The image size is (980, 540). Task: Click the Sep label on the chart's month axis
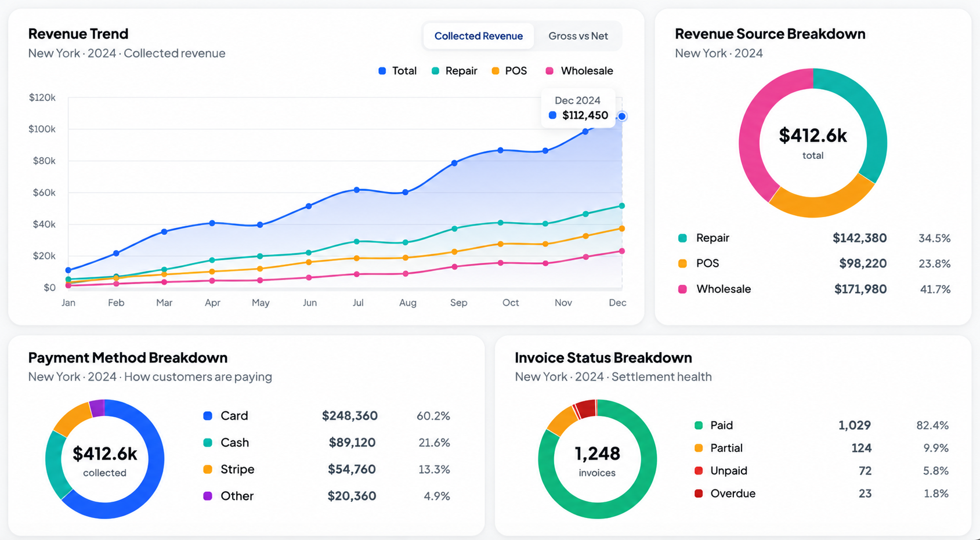pyautogui.click(x=458, y=303)
